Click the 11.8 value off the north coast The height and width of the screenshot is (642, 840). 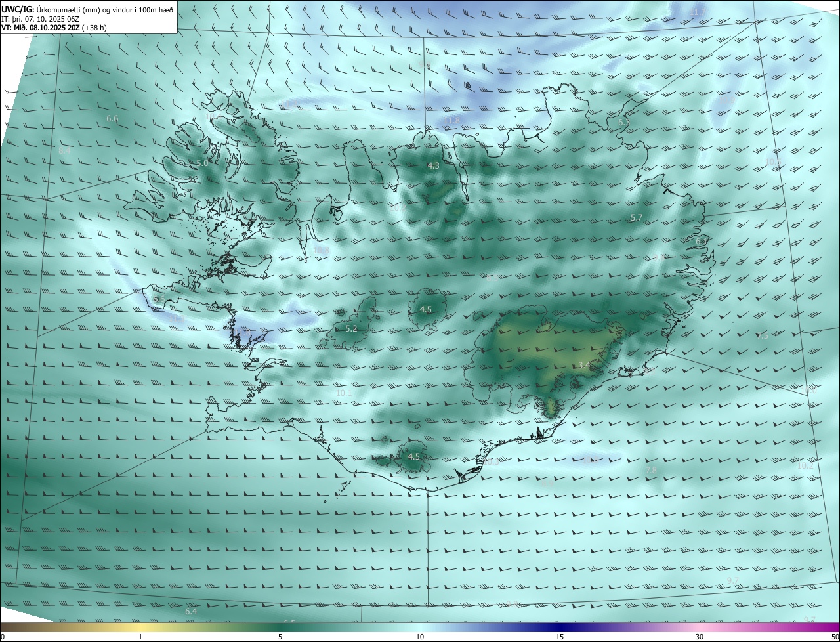452,120
